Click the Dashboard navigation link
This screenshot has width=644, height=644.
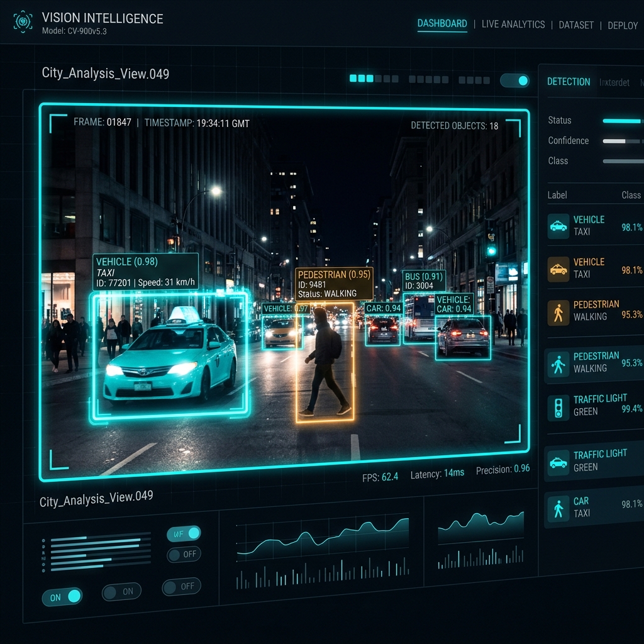442,23
